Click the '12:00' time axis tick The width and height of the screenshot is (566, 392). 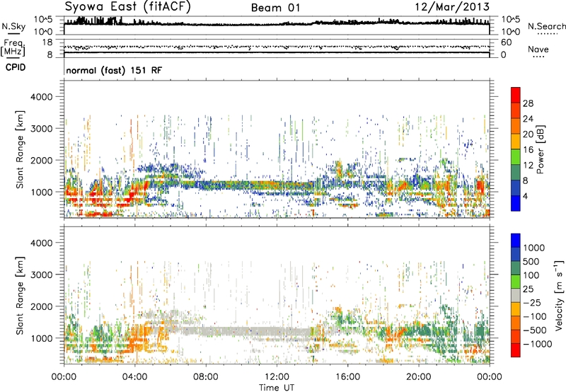(x=277, y=377)
